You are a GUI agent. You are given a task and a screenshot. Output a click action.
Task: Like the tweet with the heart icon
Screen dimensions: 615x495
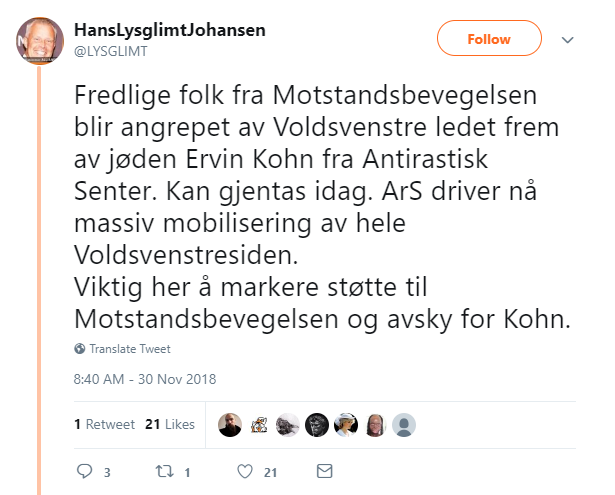pyautogui.click(x=243, y=471)
